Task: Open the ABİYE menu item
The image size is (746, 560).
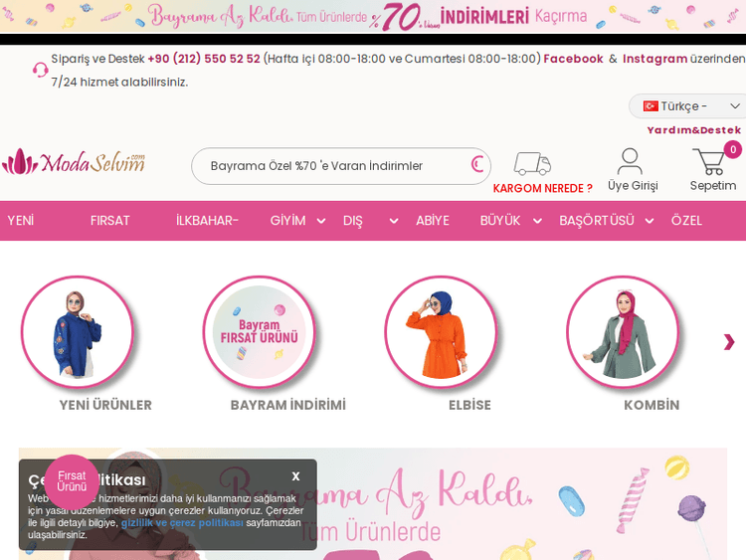Action: click(433, 221)
